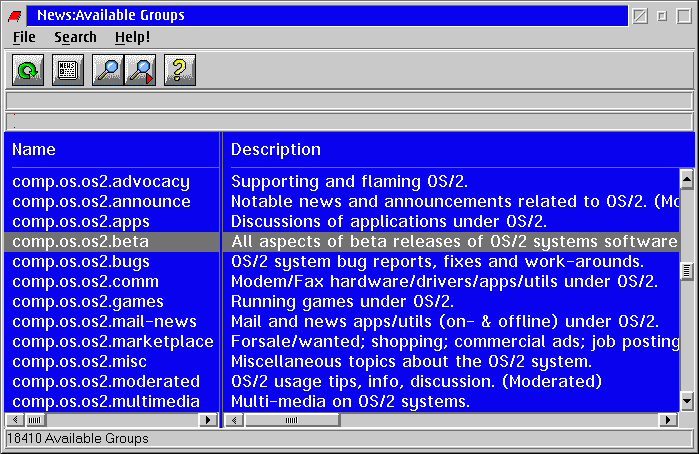Select comp.os.os2.advocacy group
The image size is (699, 454).
tap(101, 182)
